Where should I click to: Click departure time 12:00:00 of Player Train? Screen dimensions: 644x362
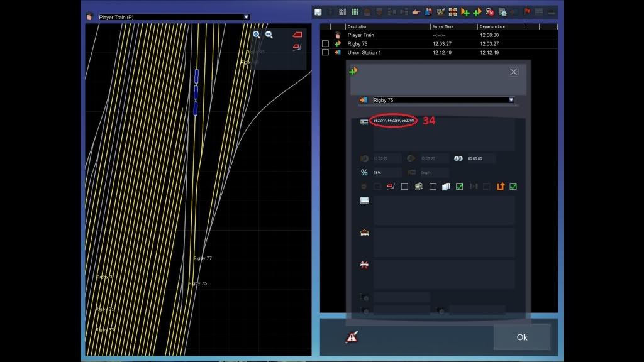pos(489,35)
